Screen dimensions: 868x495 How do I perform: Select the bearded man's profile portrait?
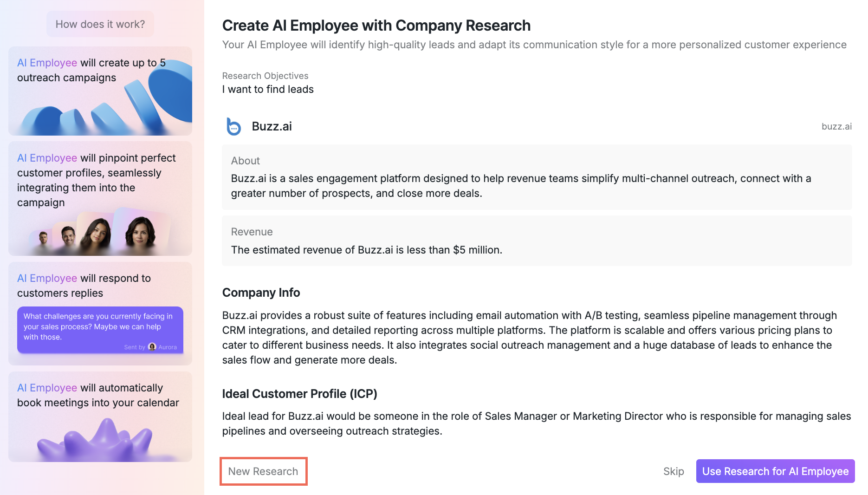tap(68, 236)
